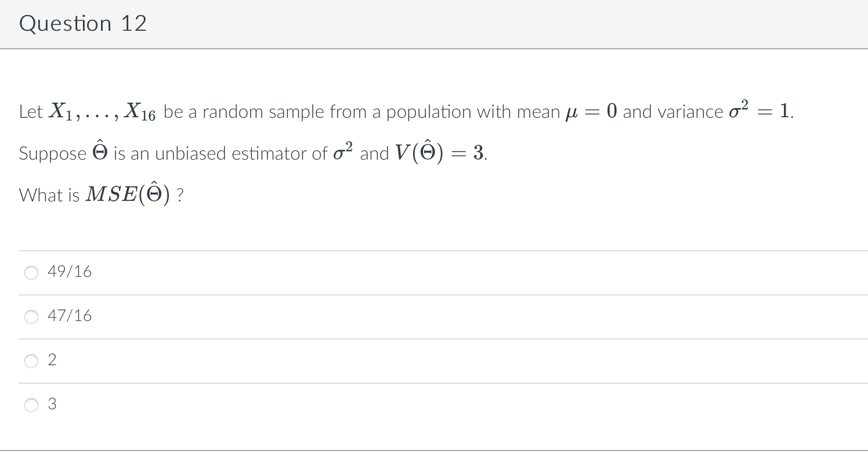Select the radio button for answer 2
868x454 pixels.
point(31,361)
